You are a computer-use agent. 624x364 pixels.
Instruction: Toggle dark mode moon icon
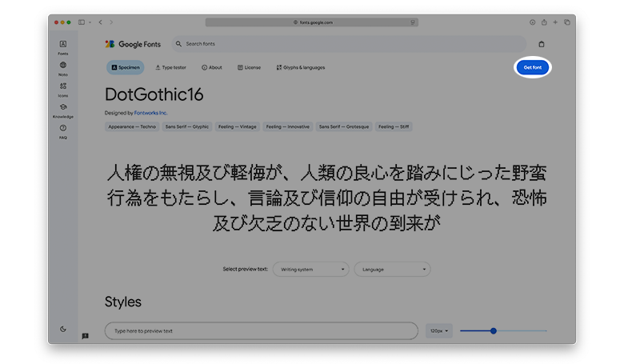click(63, 329)
